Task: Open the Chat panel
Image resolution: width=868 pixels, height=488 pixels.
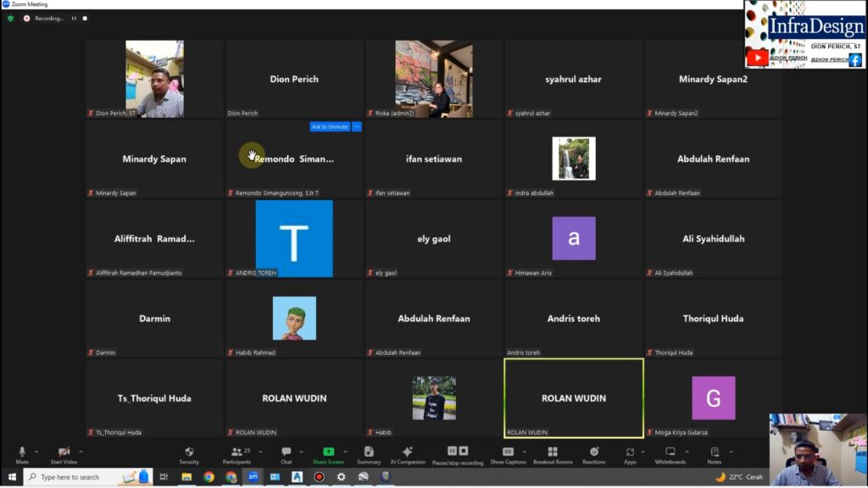Action: 286,452
